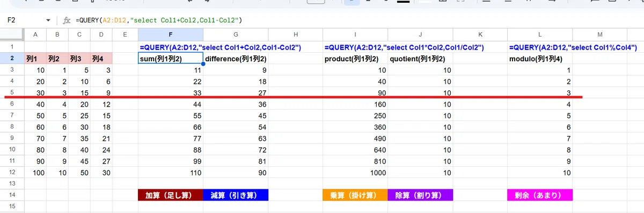Click the 列3 header cell
The height and width of the screenshot is (213, 644).
(x=79, y=59)
